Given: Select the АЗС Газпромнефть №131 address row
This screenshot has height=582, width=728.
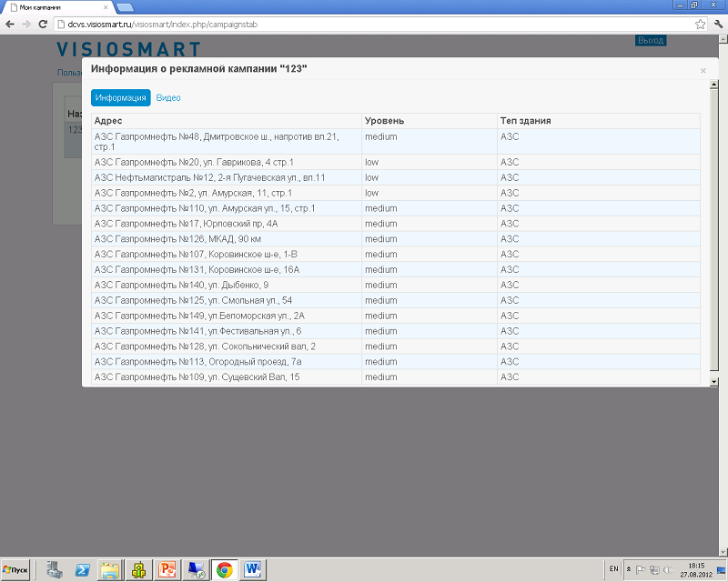Looking at the screenshot, I should tap(396, 269).
